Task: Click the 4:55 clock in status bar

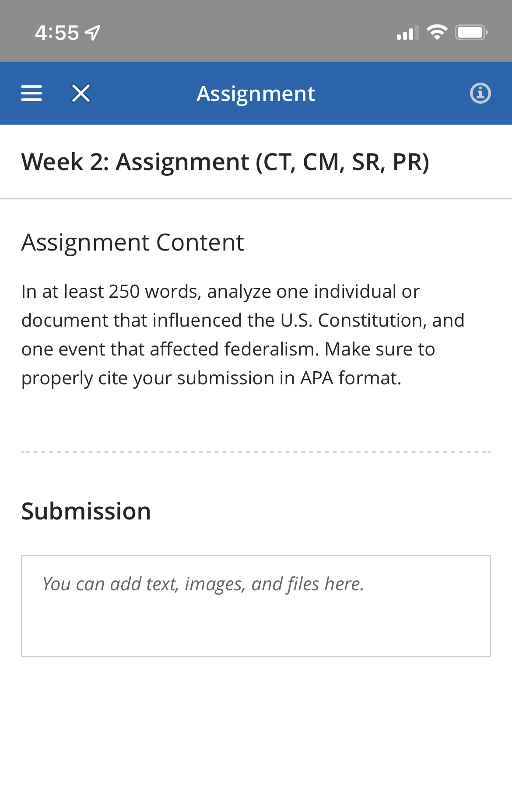Action: click(x=57, y=33)
